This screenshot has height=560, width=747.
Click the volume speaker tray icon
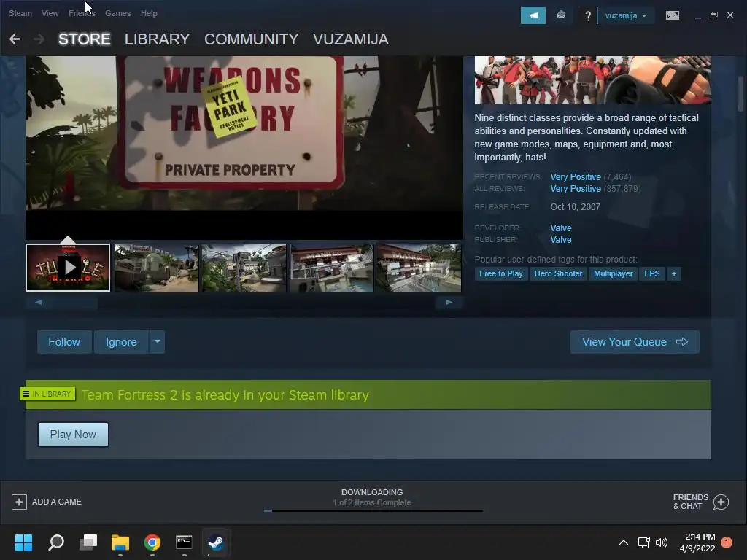click(662, 542)
